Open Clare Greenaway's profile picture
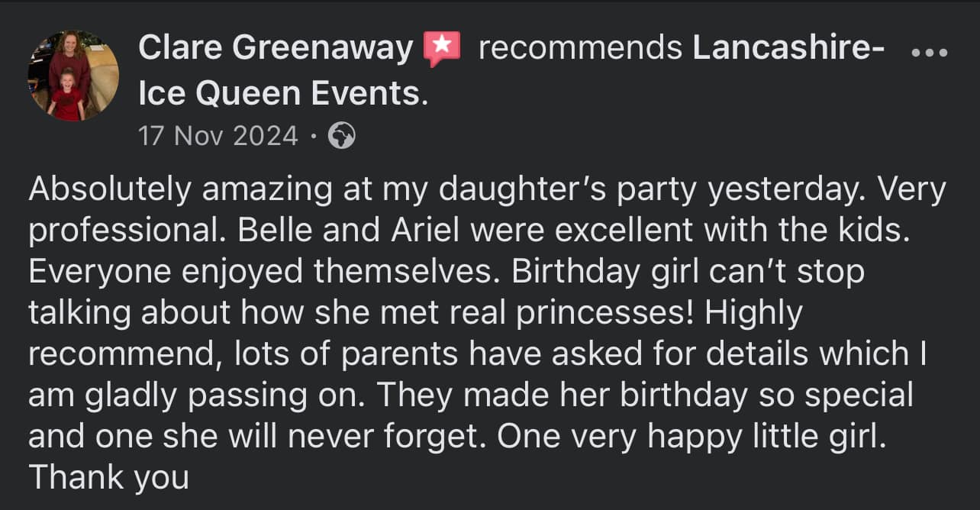 (x=73, y=75)
